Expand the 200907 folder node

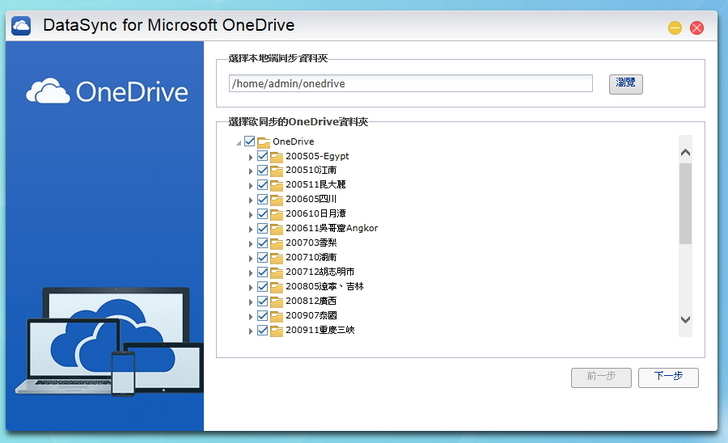(250, 315)
